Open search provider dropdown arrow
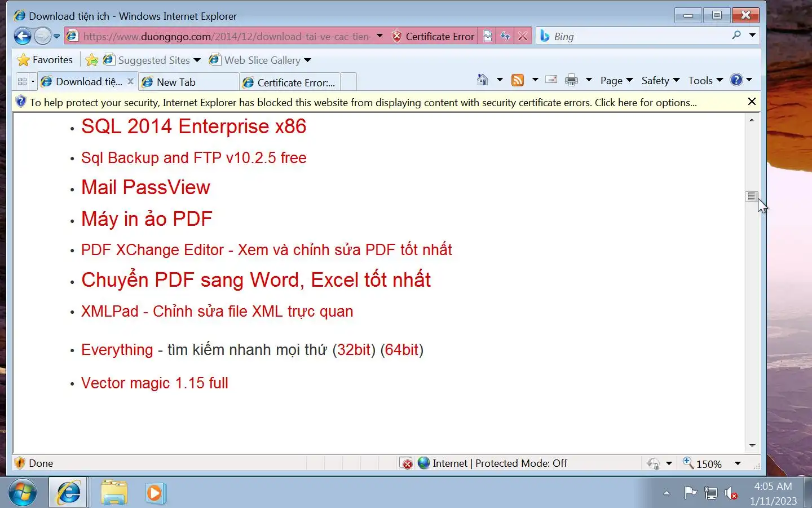Image resolution: width=812 pixels, height=508 pixels. click(752, 36)
